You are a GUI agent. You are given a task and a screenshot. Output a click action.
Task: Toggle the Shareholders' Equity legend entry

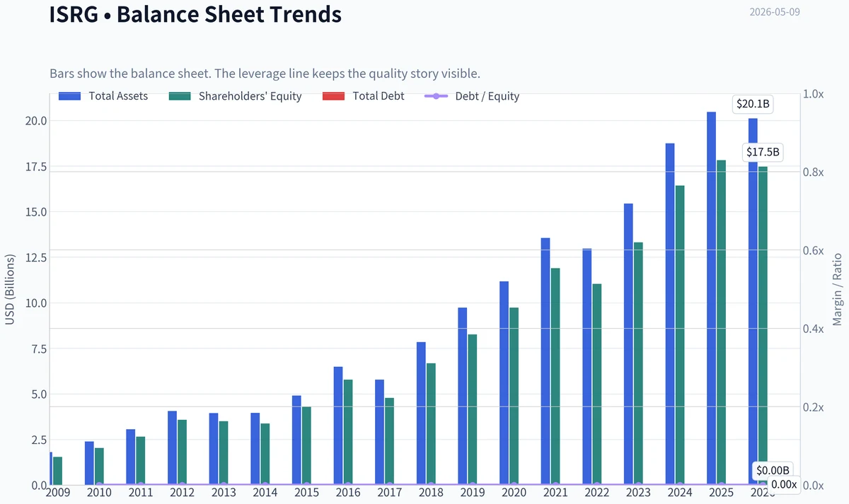click(236, 96)
